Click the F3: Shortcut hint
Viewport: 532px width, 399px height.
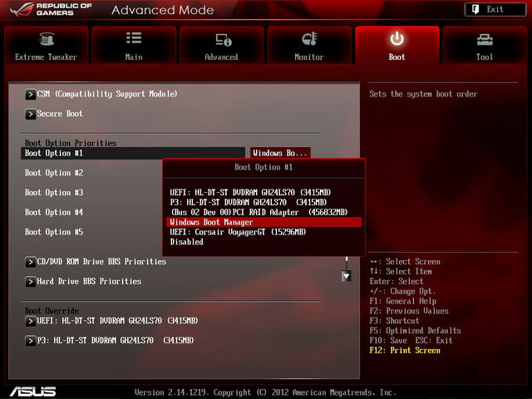[394, 321]
